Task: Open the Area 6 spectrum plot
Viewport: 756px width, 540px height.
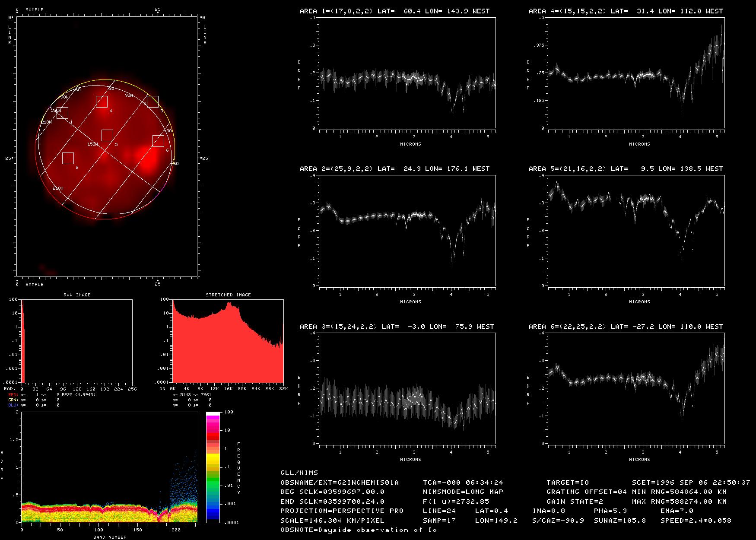Action: (x=636, y=388)
